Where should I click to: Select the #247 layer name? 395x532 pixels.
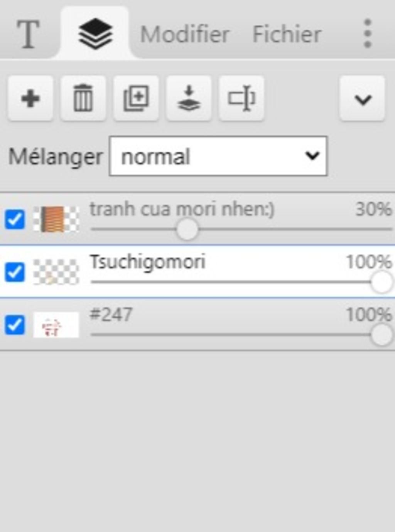coord(111,315)
